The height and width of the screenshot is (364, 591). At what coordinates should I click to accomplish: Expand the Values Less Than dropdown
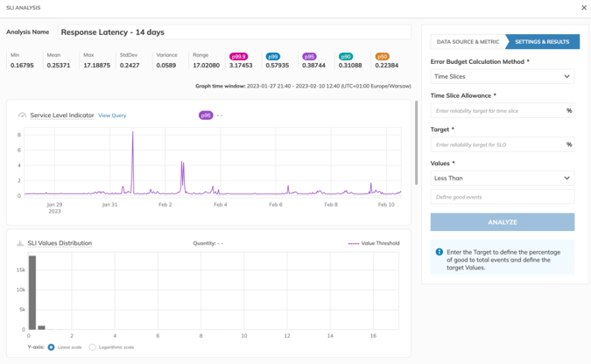[502, 178]
